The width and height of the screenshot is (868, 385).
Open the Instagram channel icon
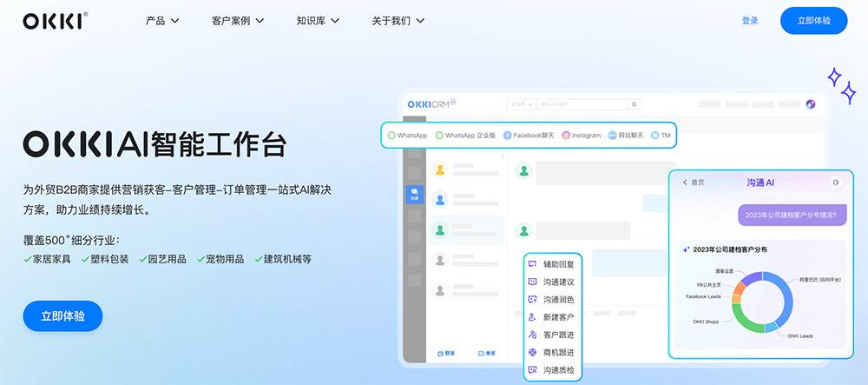click(x=566, y=136)
